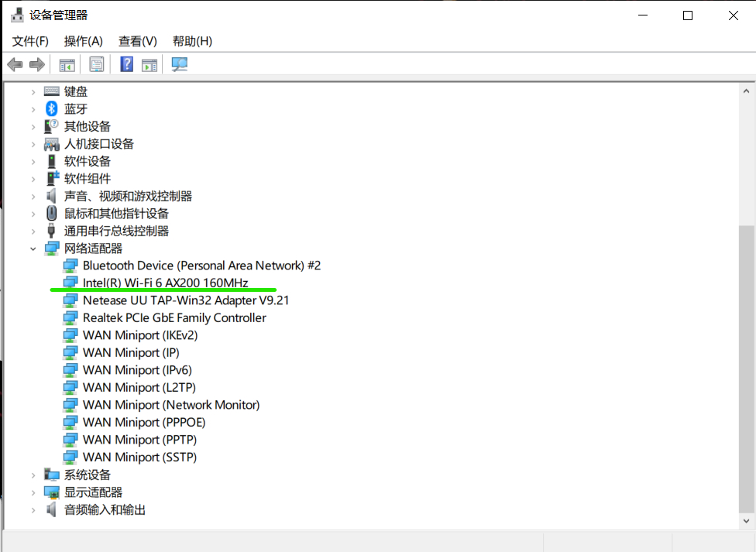
Task: Click the 声音、视频和游戏控制器 speaker icon
Action: pyautogui.click(x=51, y=196)
